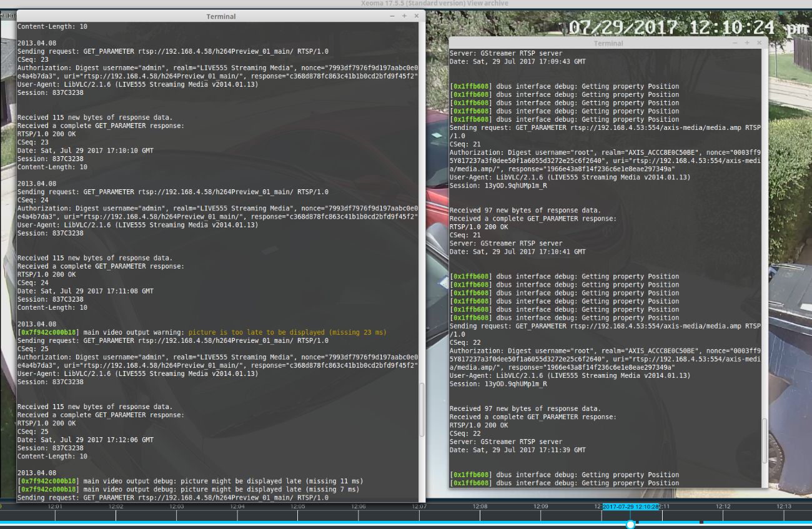Jump to 12:08 on archive timeline

click(480, 507)
